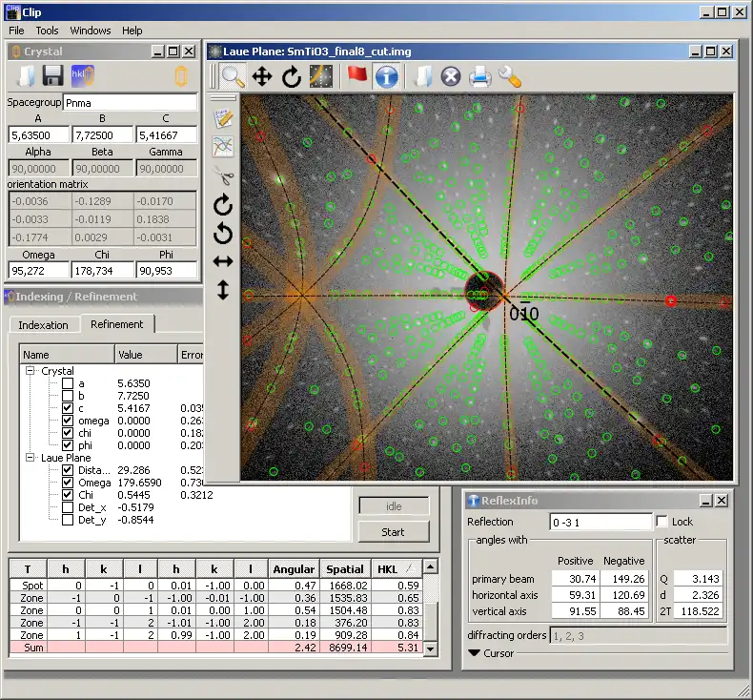Enable the 'a' parameter checkbox under Crystal
This screenshot has width=753, height=700.
[x=68, y=383]
